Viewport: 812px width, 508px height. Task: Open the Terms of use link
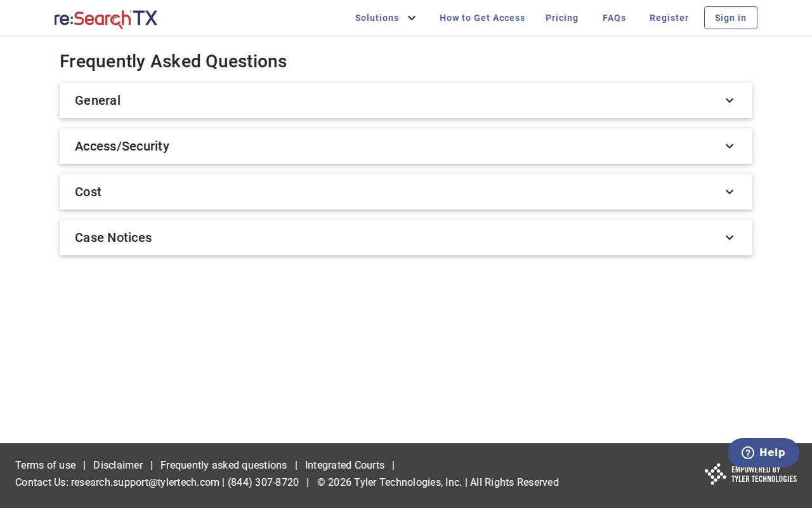pyautogui.click(x=46, y=465)
